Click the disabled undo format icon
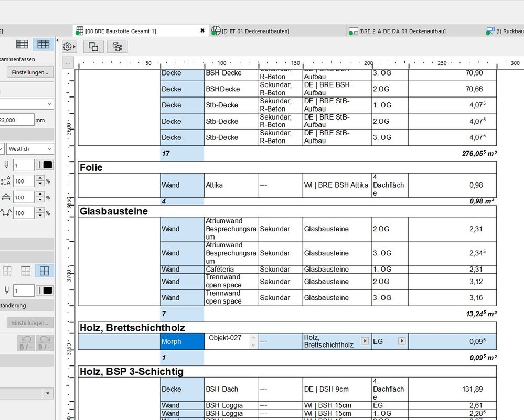The image size is (524, 420). click(26, 343)
